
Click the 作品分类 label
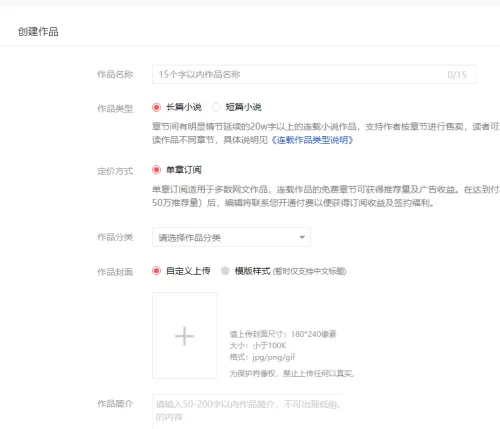[115, 237]
